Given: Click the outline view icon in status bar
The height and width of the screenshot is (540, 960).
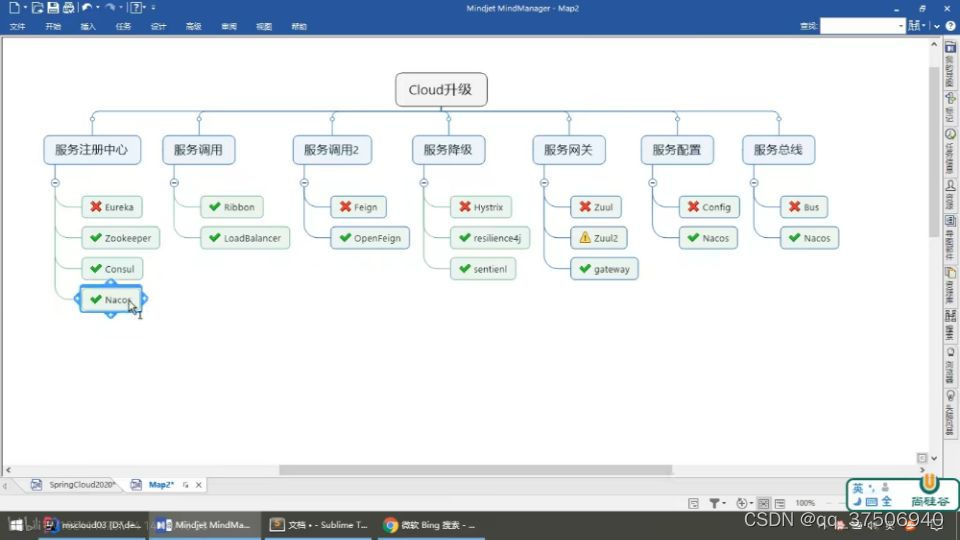Looking at the screenshot, I should coord(780,503).
